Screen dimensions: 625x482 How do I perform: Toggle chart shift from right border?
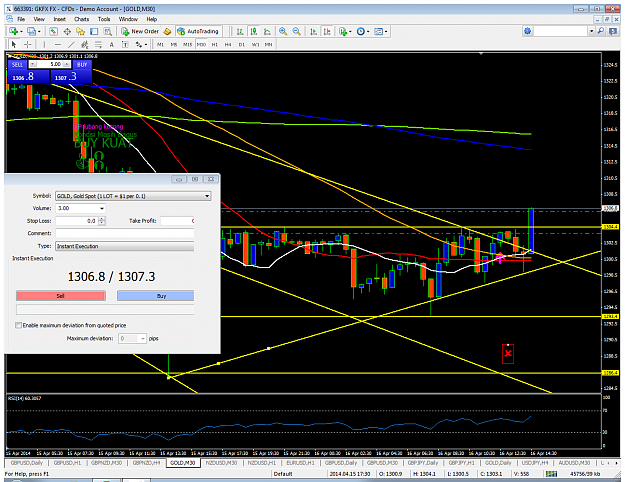point(327,31)
